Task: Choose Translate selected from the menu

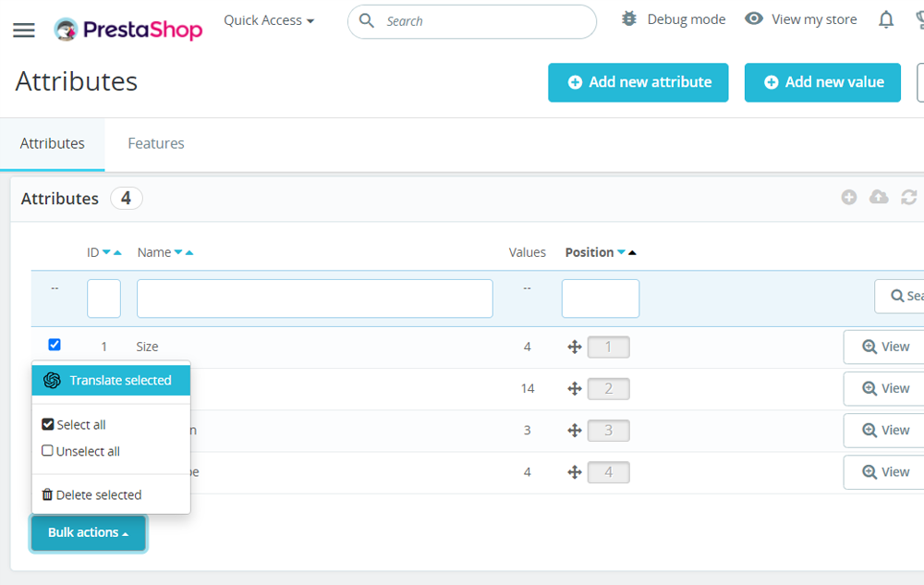Action: click(x=111, y=380)
